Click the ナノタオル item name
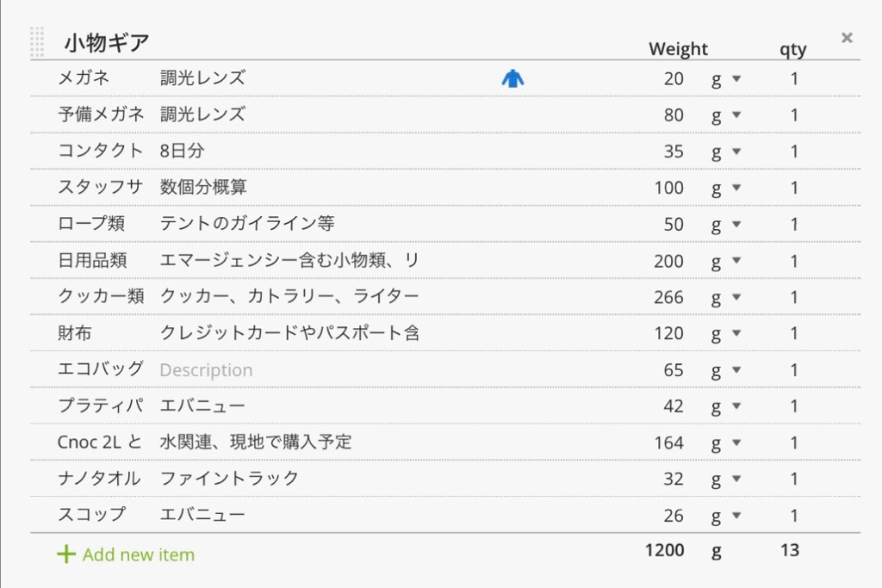The height and width of the screenshot is (588, 882). point(99,479)
